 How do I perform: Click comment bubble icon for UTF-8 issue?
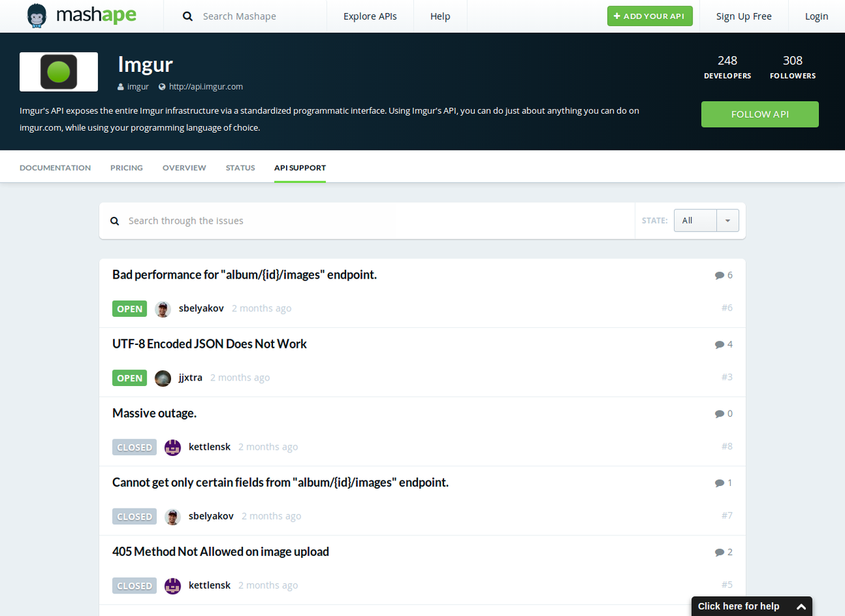click(719, 344)
